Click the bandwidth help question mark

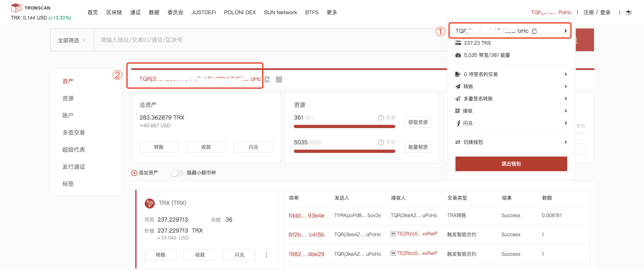click(381, 142)
